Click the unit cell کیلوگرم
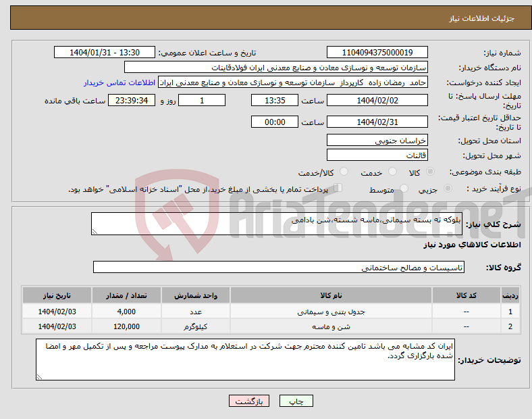532x419 pixels. pyautogui.click(x=196, y=326)
